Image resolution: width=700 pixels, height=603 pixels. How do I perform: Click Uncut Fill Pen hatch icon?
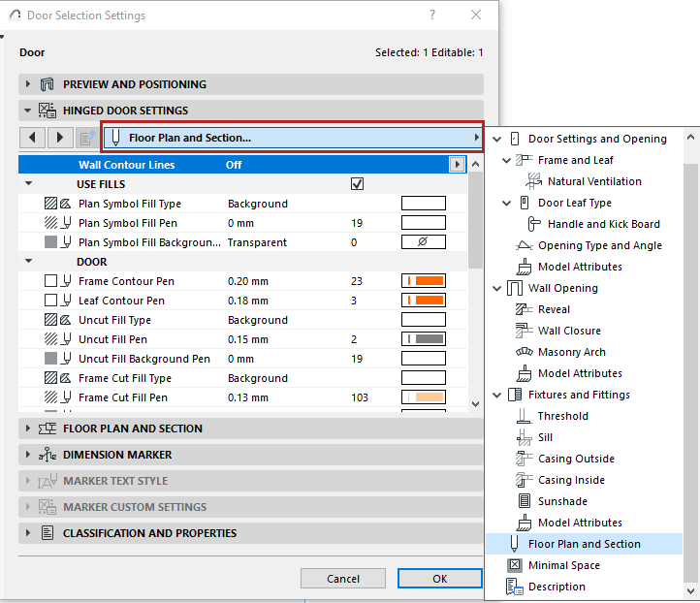tap(50, 339)
